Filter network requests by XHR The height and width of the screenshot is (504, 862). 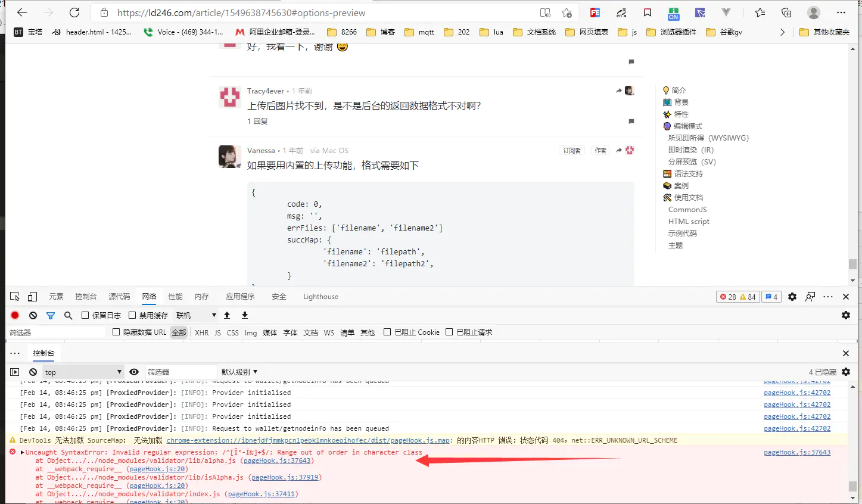tap(201, 332)
